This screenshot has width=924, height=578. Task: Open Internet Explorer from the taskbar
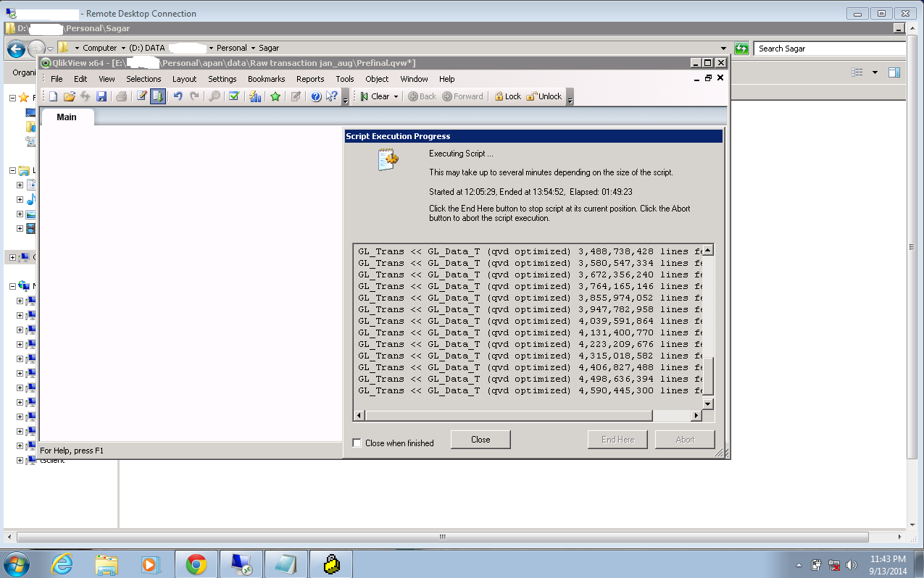(x=62, y=564)
